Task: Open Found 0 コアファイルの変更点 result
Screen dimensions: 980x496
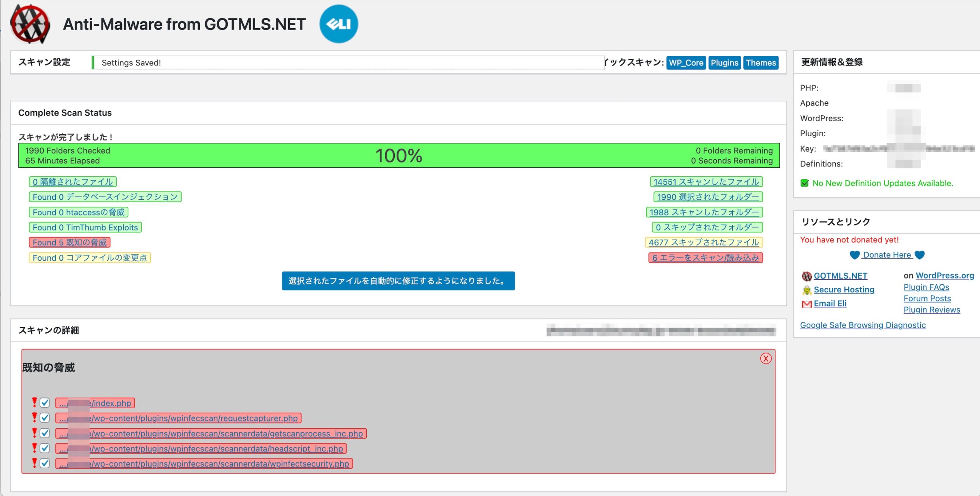Action: (90, 258)
